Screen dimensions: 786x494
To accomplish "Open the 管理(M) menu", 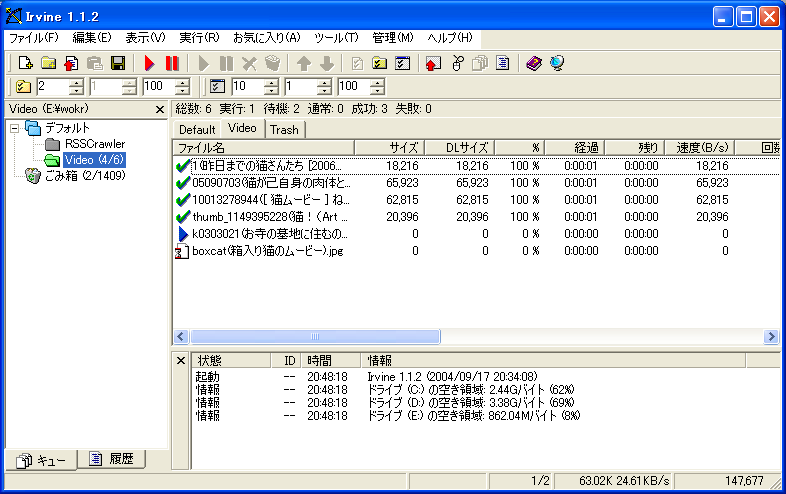I will (392, 38).
